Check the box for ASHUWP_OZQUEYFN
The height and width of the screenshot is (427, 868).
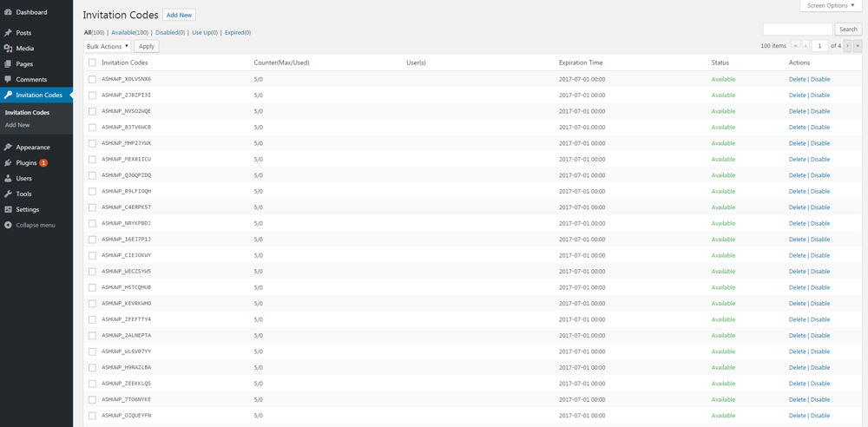pyautogui.click(x=93, y=416)
